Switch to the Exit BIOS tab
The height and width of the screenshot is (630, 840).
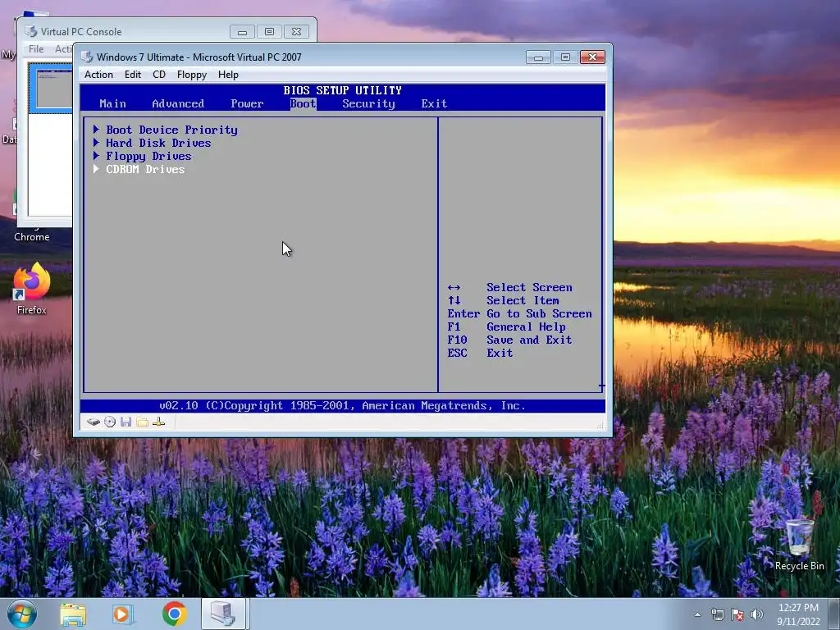(x=434, y=104)
